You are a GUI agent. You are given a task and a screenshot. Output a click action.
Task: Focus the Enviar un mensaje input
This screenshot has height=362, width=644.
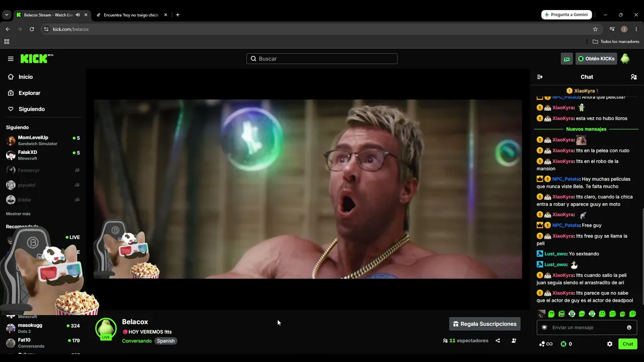[x=587, y=327]
